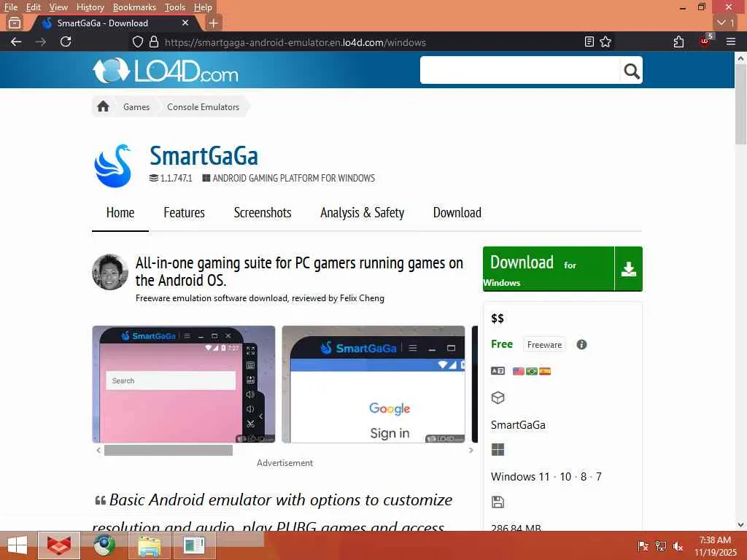The width and height of the screenshot is (747, 560).
Task: Open the Firefox hamburger menu
Action: point(731,42)
